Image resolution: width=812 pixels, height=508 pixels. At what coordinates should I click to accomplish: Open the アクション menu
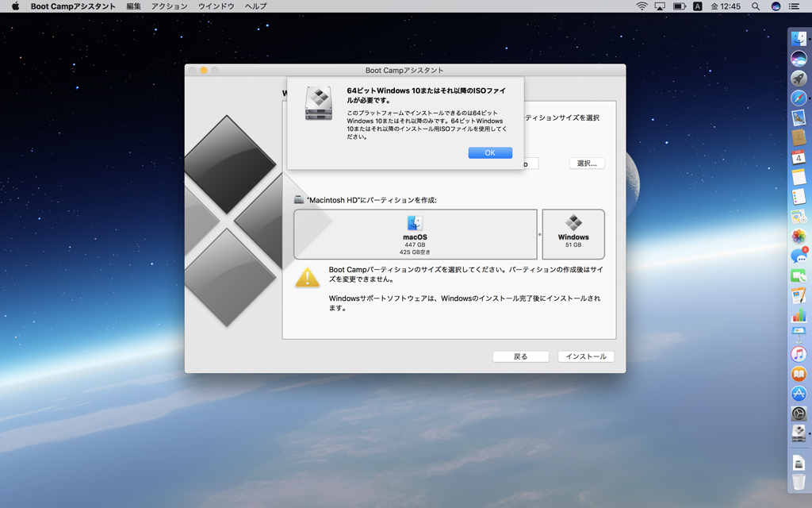[x=170, y=6]
